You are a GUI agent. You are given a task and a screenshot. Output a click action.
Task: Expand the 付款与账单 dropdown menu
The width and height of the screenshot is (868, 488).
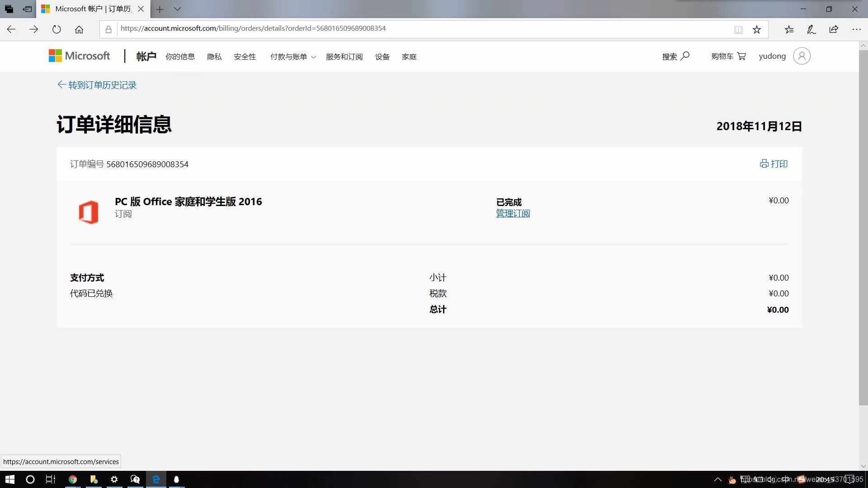point(292,56)
